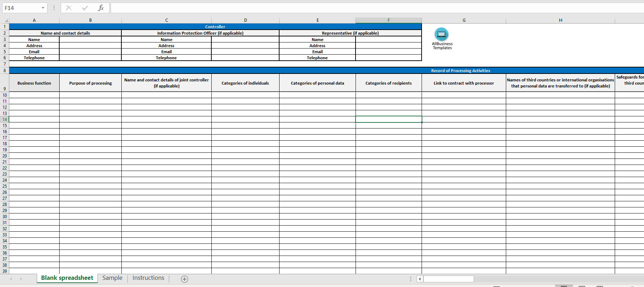Viewport: 644px width, 287px height.
Task: Add a new sheet with plus icon
Action: click(x=185, y=279)
